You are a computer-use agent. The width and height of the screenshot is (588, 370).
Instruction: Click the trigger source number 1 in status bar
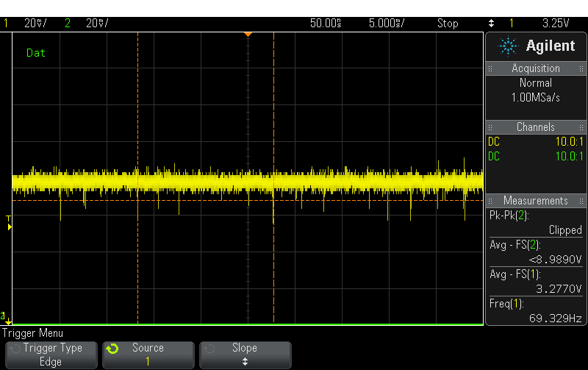(511, 24)
